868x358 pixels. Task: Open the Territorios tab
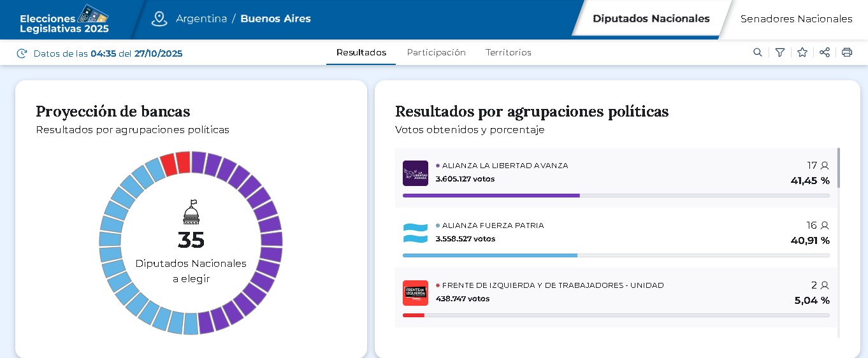click(x=508, y=53)
